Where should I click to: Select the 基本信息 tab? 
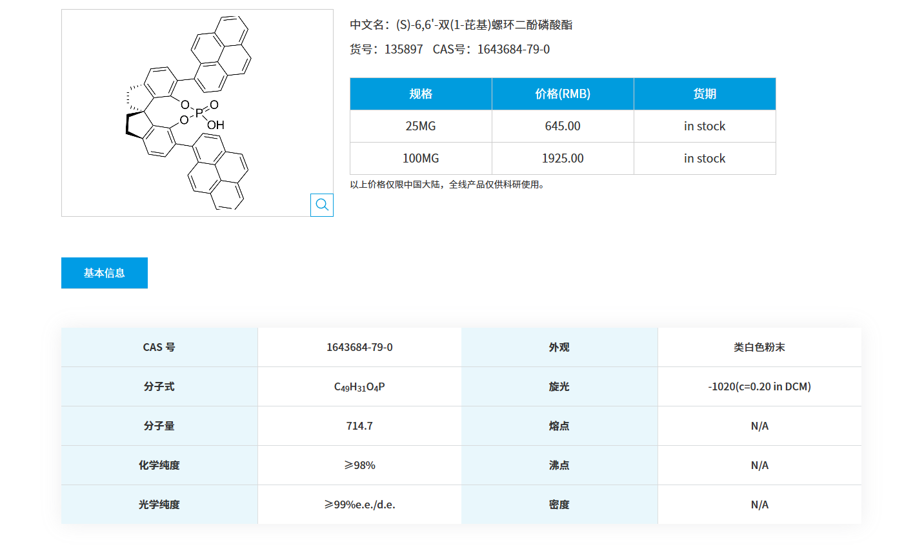(x=104, y=273)
